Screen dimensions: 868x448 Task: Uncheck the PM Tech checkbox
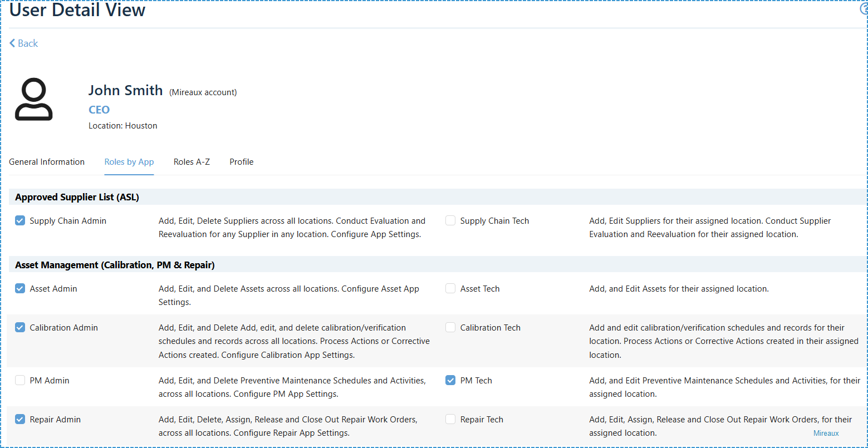[x=450, y=381]
